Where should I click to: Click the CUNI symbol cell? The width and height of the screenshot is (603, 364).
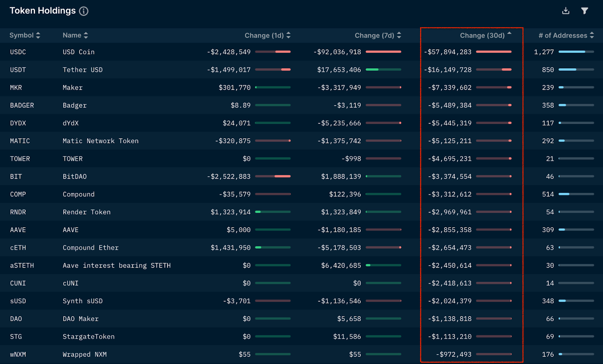point(18,283)
